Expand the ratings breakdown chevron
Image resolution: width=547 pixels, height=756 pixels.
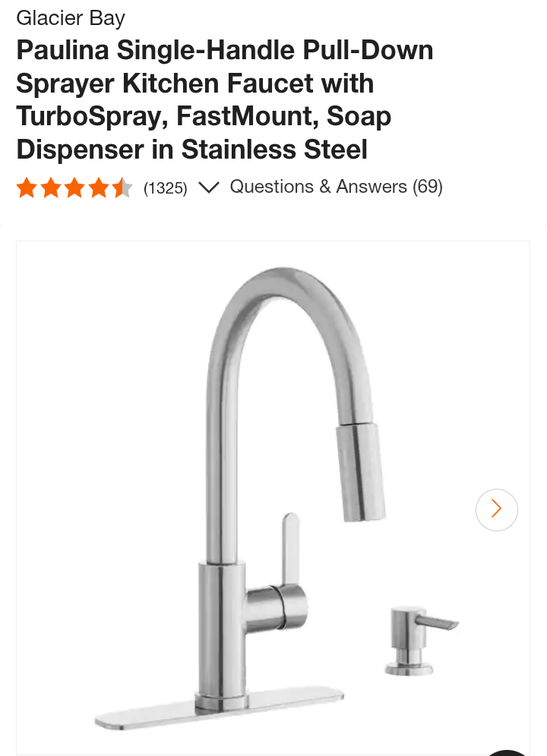209,187
